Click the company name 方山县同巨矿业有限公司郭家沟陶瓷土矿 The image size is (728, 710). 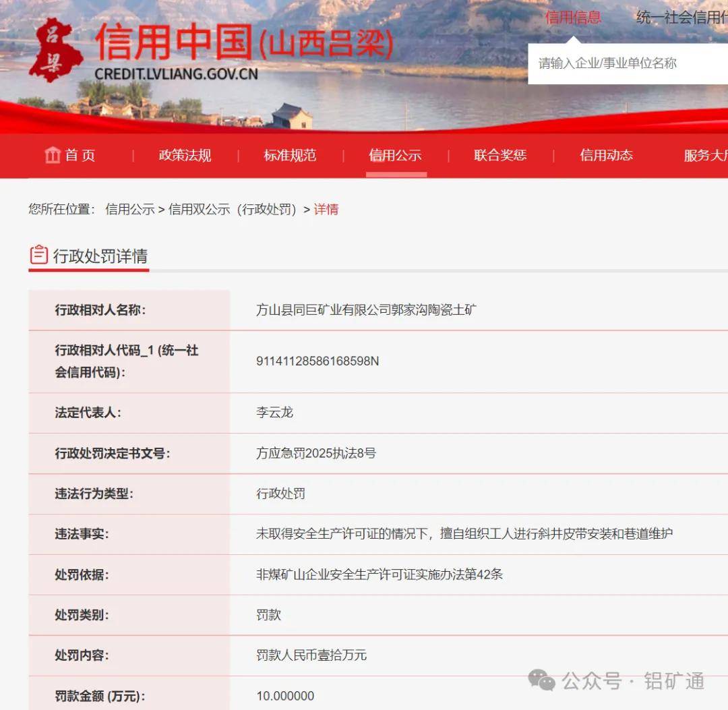[x=367, y=310]
